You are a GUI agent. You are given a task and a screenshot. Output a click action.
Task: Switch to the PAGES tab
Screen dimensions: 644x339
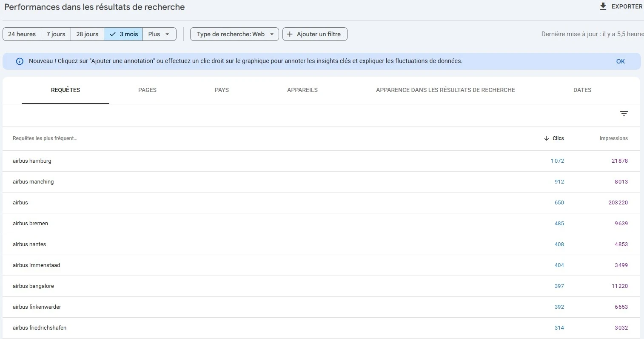(x=147, y=90)
